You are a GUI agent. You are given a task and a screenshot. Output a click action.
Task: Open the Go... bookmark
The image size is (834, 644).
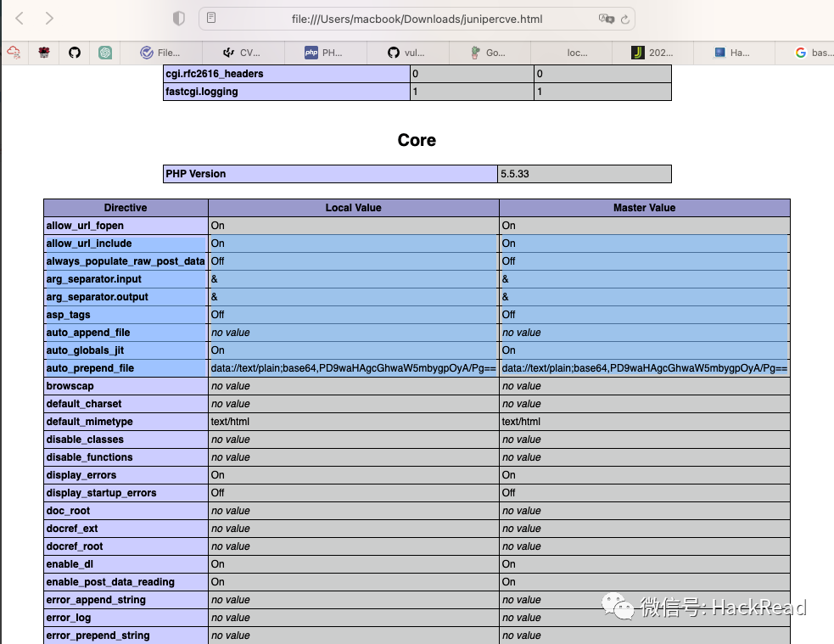click(489, 53)
